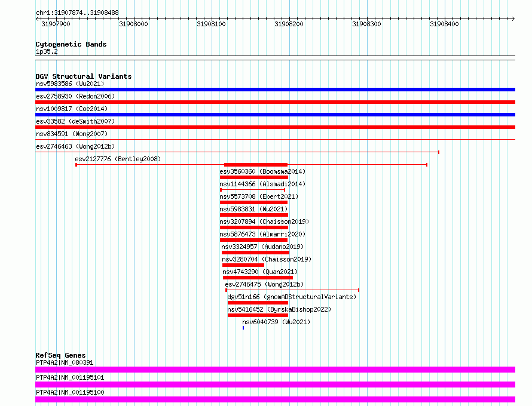Image resolution: width=532 pixels, height=406 pixels.
Task: Click esv3560360 (Boomsma2014) variant label
Action: pos(262,171)
